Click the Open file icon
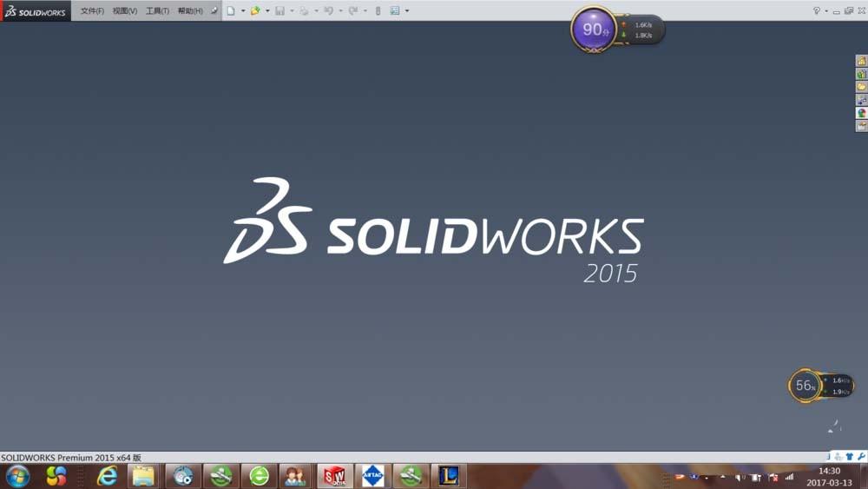 (x=255, y=10)
